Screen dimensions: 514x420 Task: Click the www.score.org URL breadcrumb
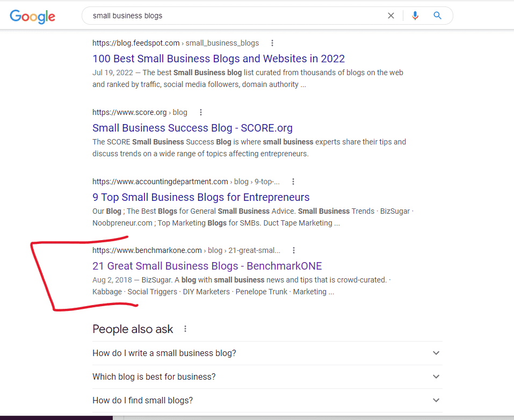point(140,112)
